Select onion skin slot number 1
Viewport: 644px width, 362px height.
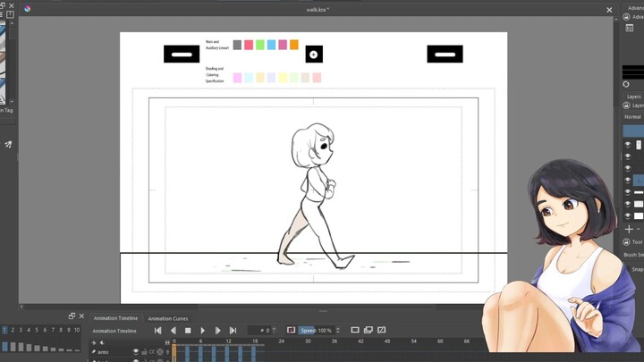pyautogui.click(x=4, y=330)
